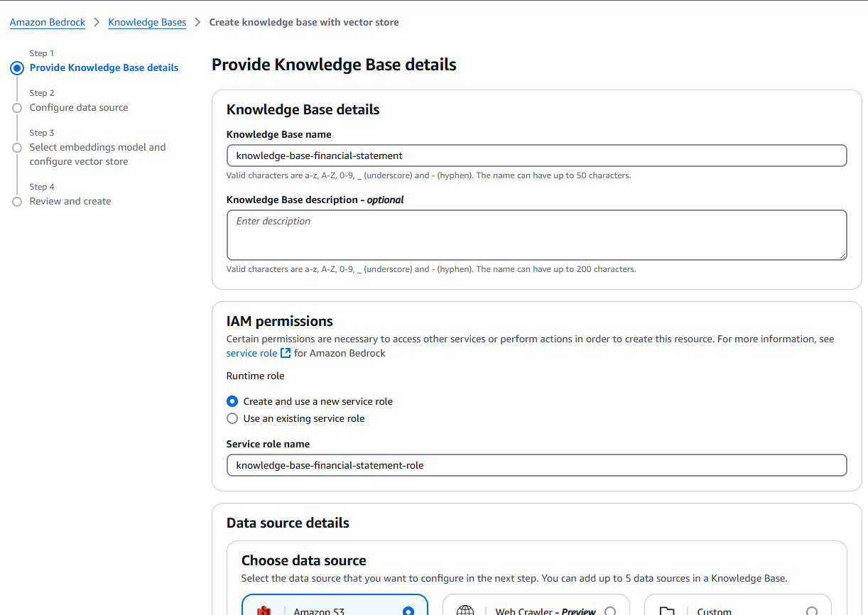Go to Amazon Bedrock breadcrumb
868x615 pixels.
click(48, 22)
